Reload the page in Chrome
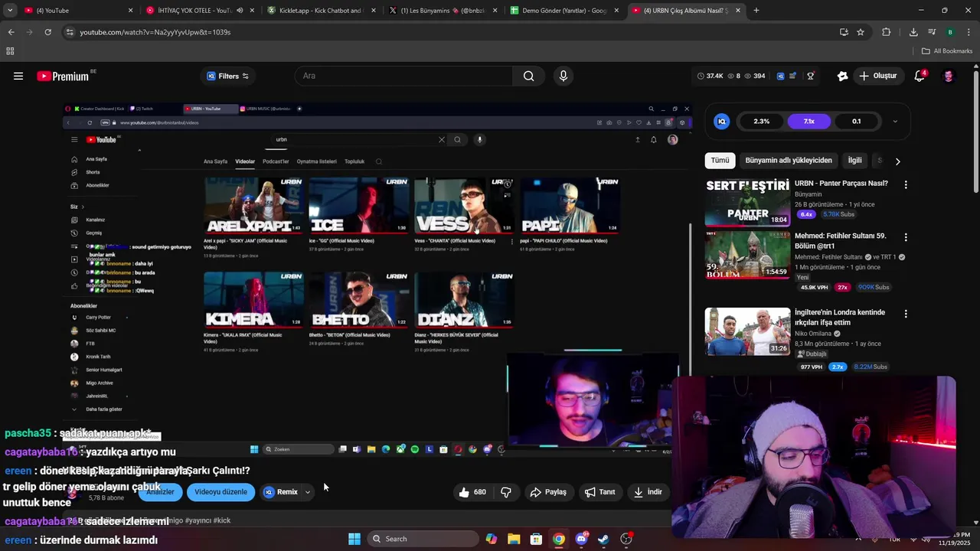Viewport: 980px width, 551px height. pyautogui.click(x=47, y=32)
